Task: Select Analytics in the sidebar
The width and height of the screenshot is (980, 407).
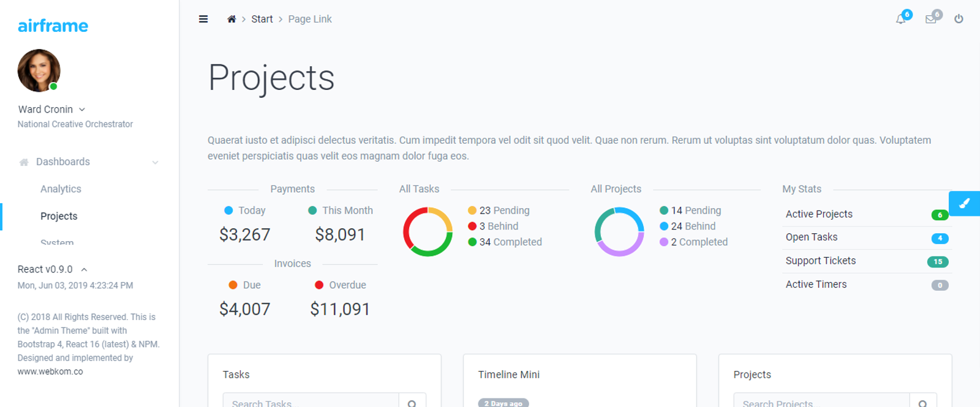Action: click(x=61, y=189)
